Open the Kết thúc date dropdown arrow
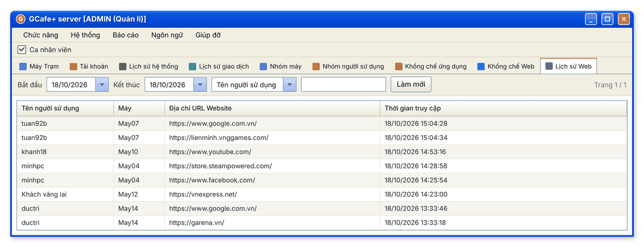This screenshot has height=247, width=644. click(200, 85)
